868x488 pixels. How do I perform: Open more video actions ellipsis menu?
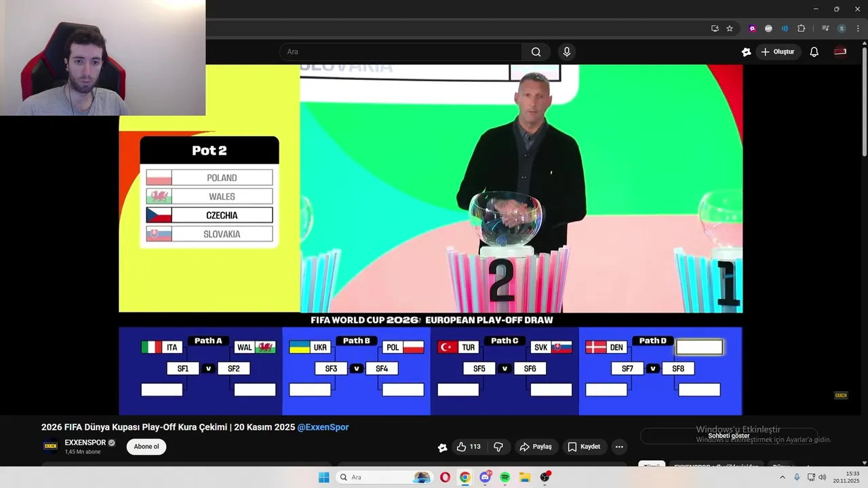click(x=619, y=447)
